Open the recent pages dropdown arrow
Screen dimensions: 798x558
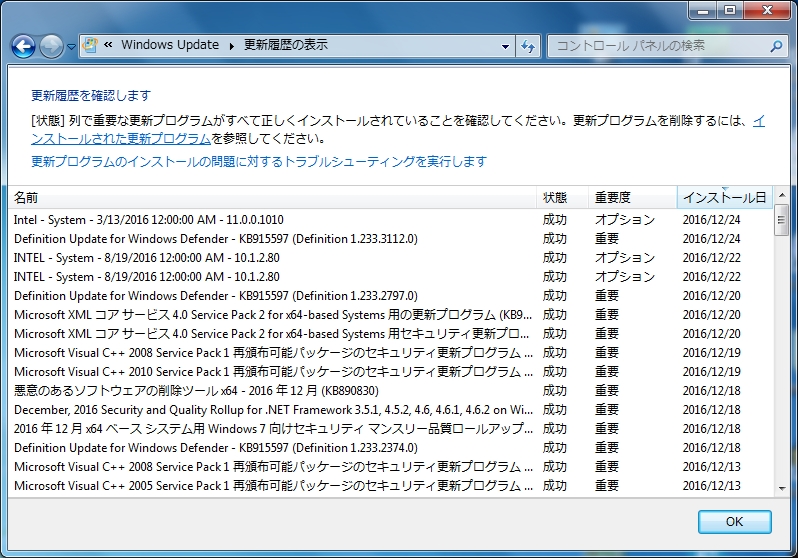click(x=71, y=47)
